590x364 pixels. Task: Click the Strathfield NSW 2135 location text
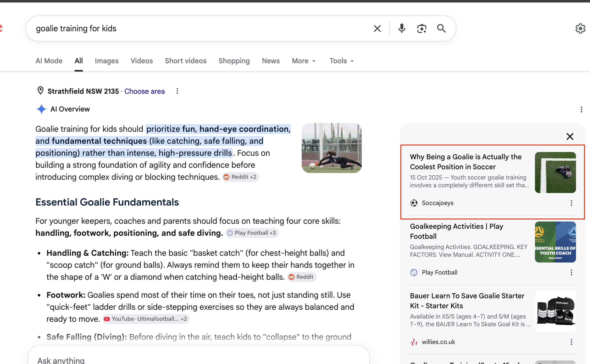[83, 91]
